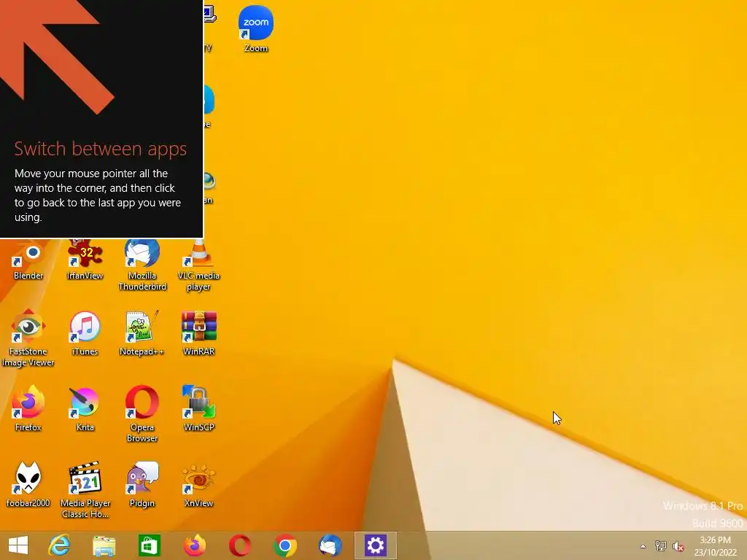747x560 pixels.
Task: Open the Pidgin desktop icon
Action: (142, 484)
